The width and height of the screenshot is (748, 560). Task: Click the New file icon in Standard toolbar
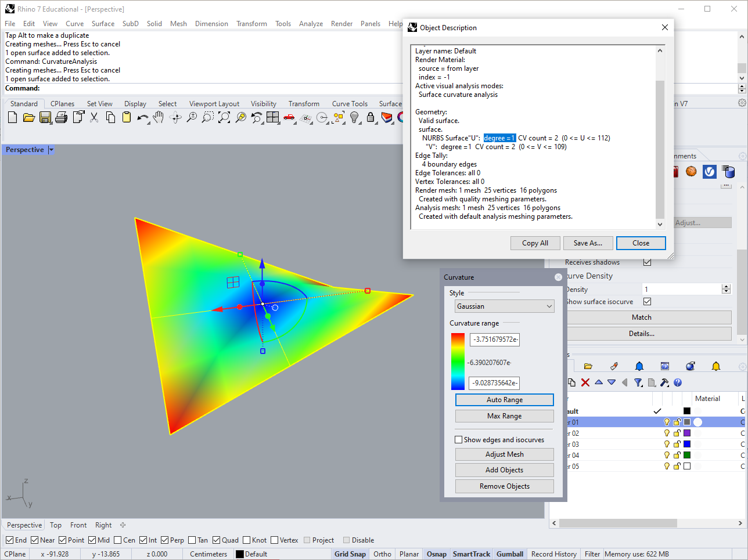(13, 118)
